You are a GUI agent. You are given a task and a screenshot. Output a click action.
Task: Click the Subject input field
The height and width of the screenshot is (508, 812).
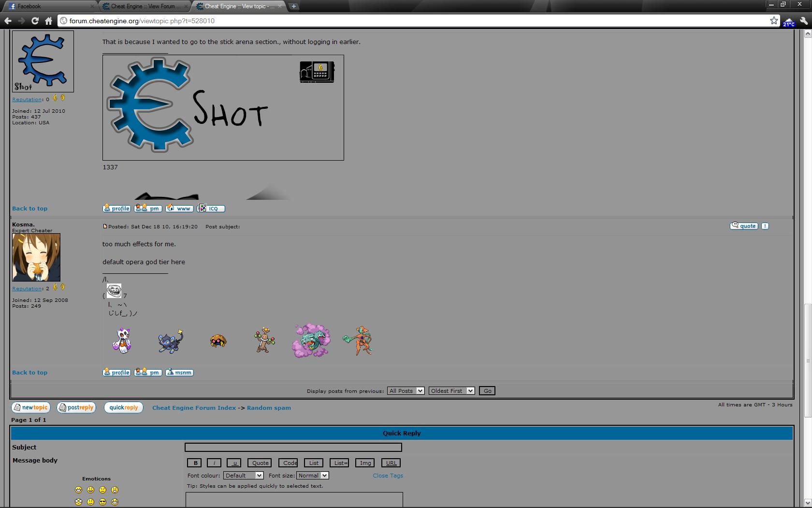293,448
